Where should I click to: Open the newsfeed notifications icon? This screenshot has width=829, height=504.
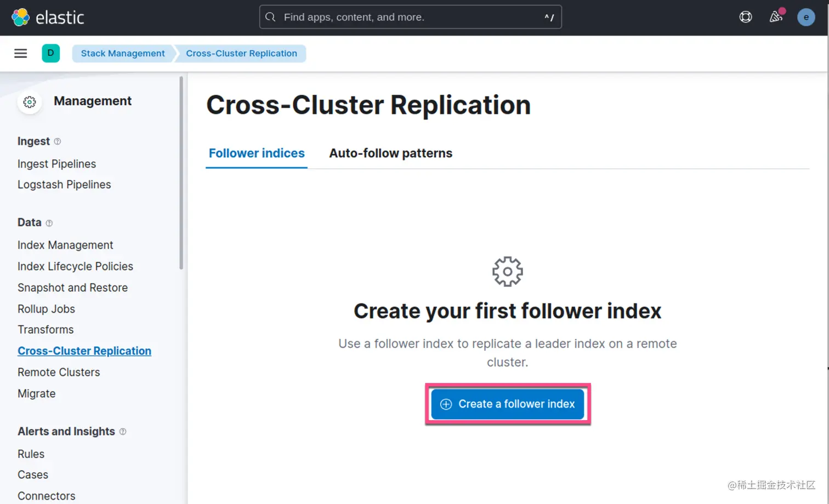click(x=776, y=16)
